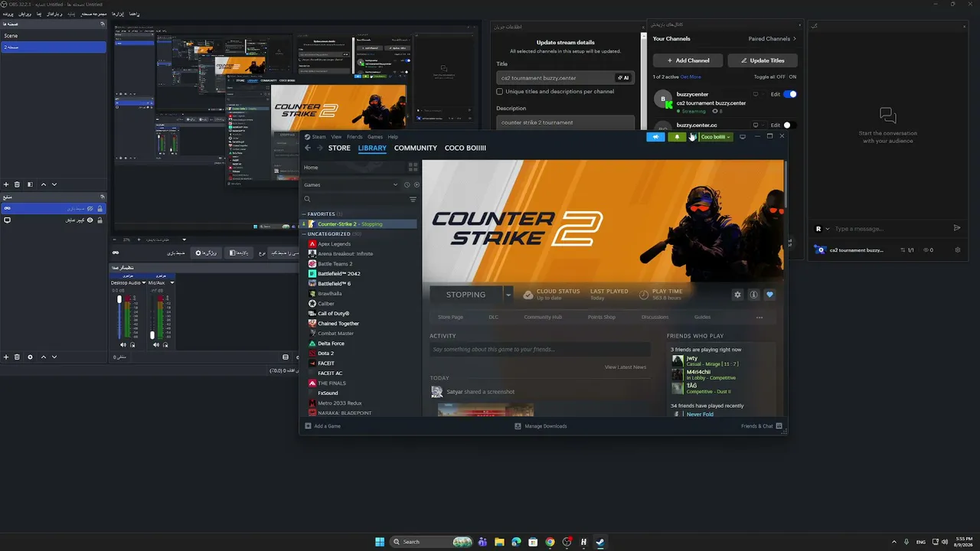980x551 pixels.
Task: Mute Mic/Aux speaker icon
Action: coord(156,344)
